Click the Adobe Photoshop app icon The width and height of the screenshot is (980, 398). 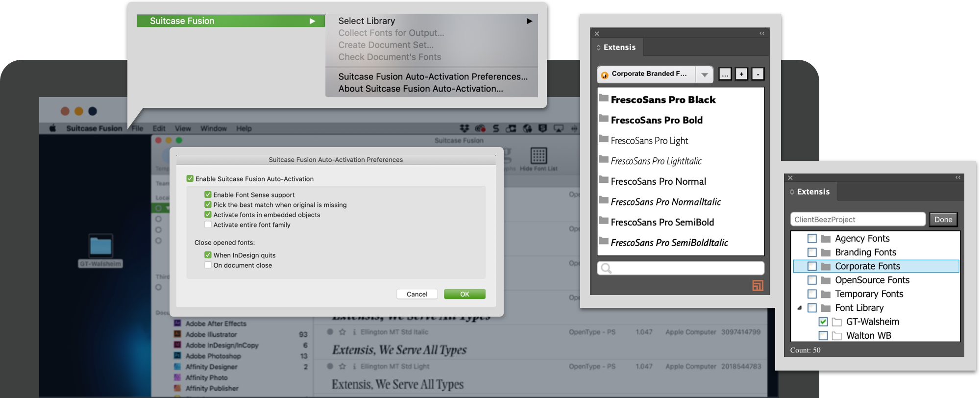tap(177, 356)
